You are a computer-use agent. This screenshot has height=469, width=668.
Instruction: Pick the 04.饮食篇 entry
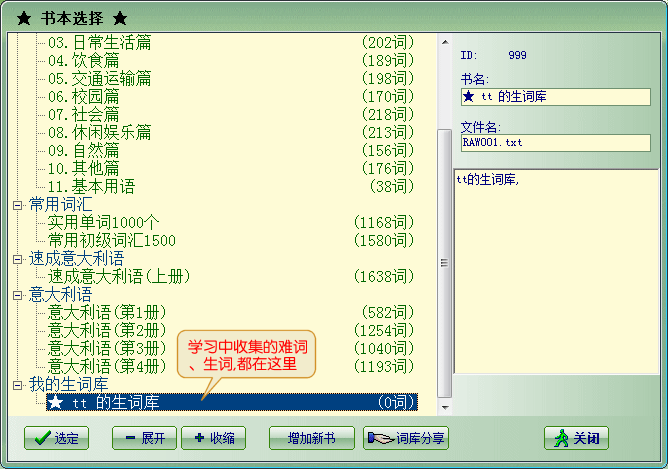tap(83, 60)
